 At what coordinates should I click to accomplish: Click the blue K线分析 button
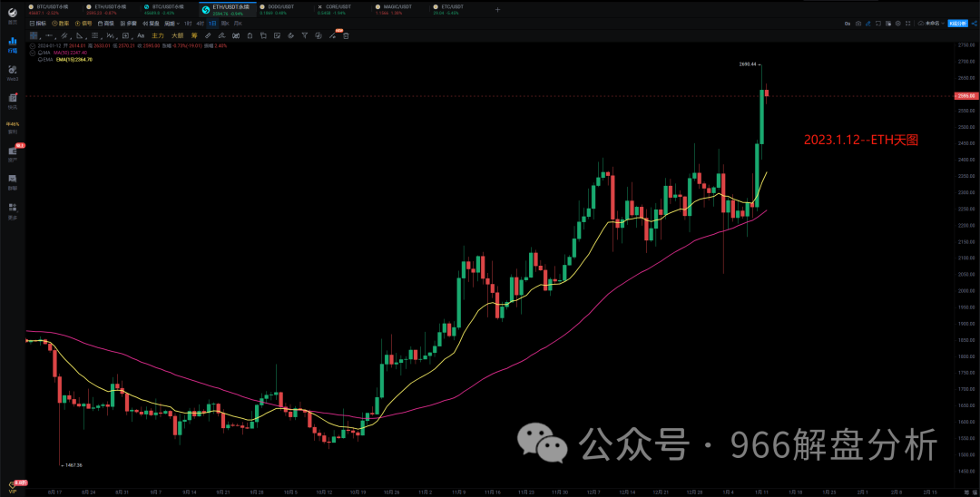[x=958, y=24]
